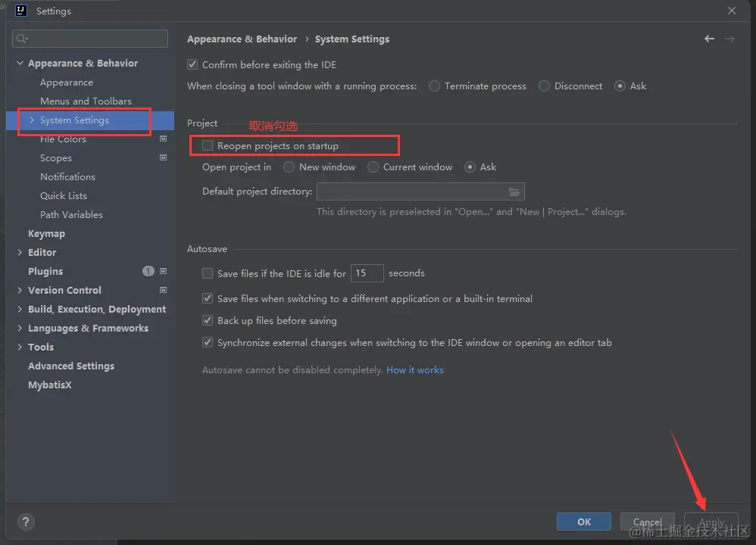The height and width of the screenshot is (545, 756).
Task: Expand the Editor section
Action: pyautogui.click(x=20, y=252)
